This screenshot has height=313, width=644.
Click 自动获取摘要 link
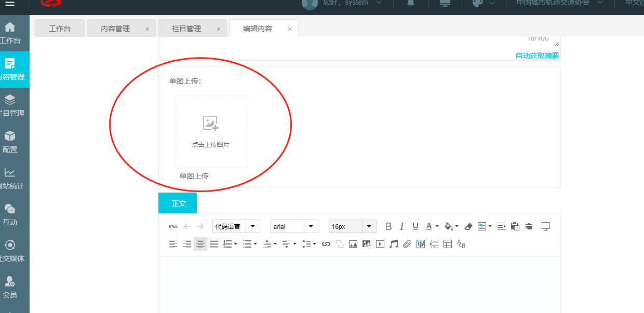pyautogui.click(x=537, y=56)
